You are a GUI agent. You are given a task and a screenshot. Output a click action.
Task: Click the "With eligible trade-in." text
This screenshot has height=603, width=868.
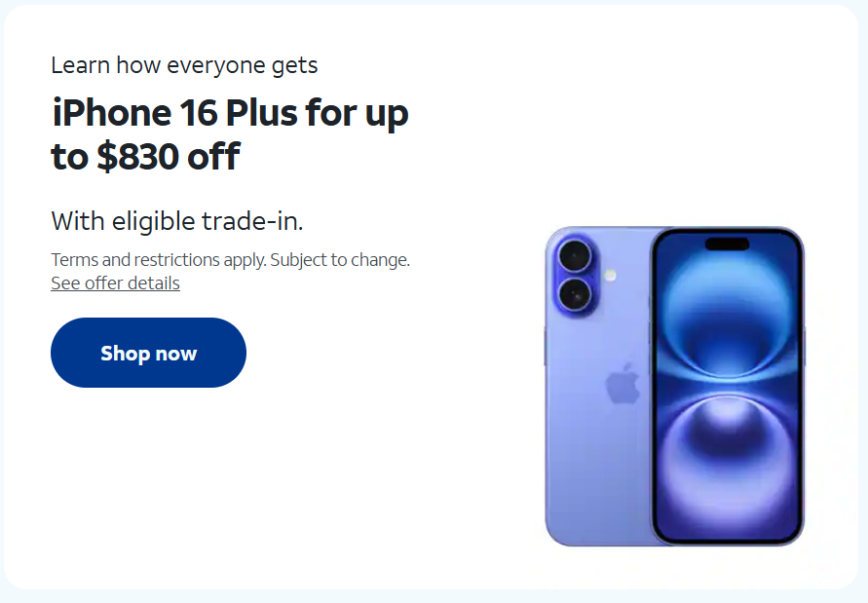(177, 221)
